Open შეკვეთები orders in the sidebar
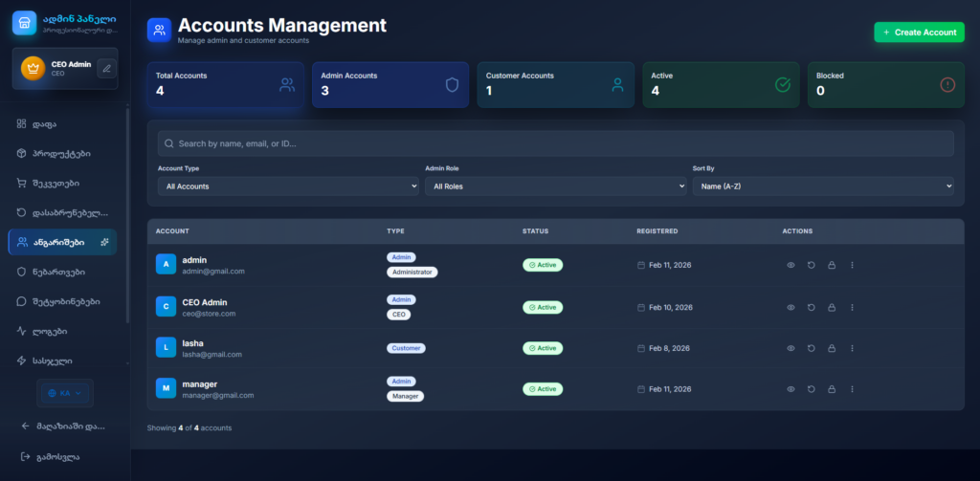The image size is (980, 481). tap(62, 183)
